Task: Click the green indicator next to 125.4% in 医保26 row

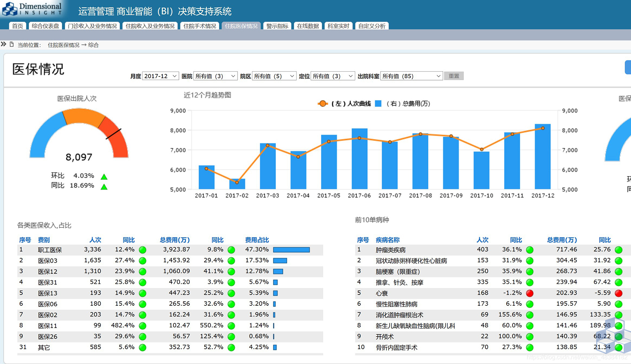Action: click(231, 337)
